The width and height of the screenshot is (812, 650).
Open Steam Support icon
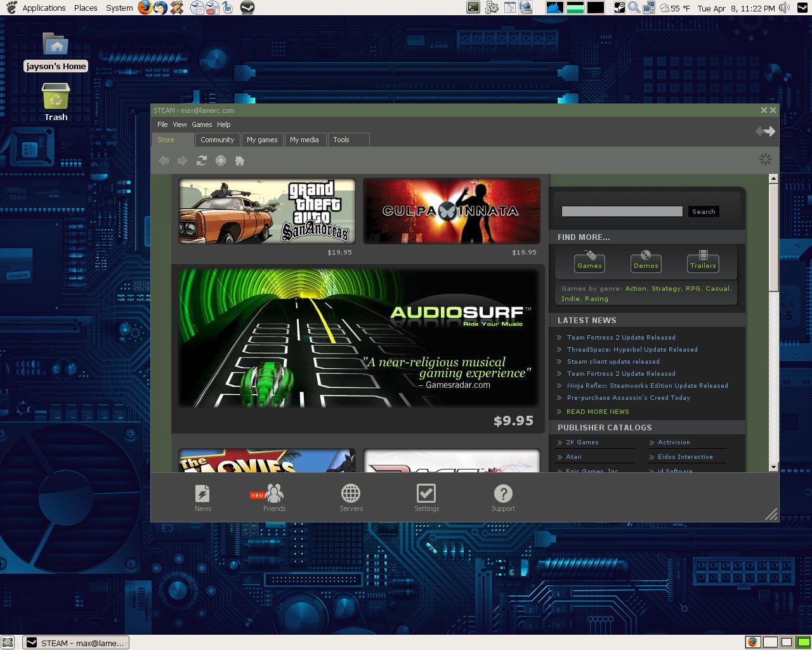click(x=503, y=498)
